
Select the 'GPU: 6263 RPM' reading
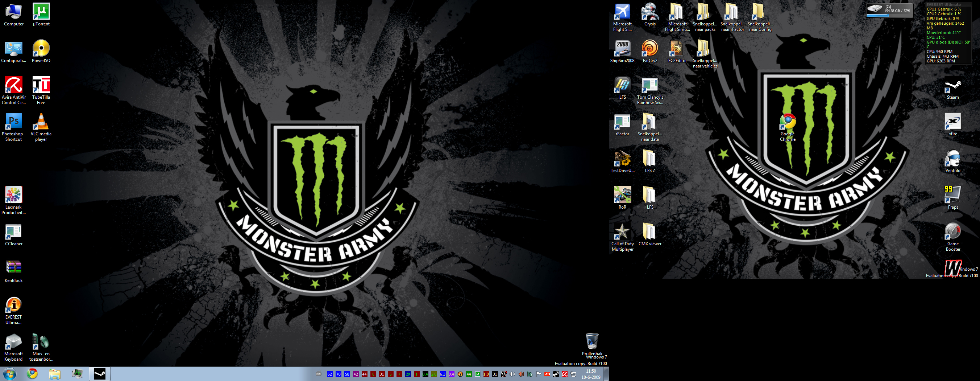(941, 61)
